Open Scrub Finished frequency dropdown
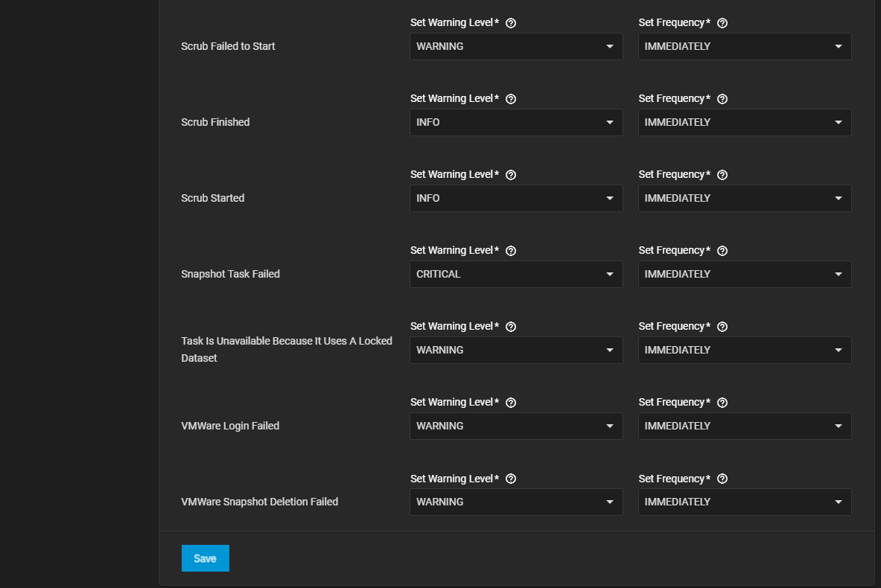Image resolution: width=881 pixels, height=588 pixels. [x=745, y=122]
